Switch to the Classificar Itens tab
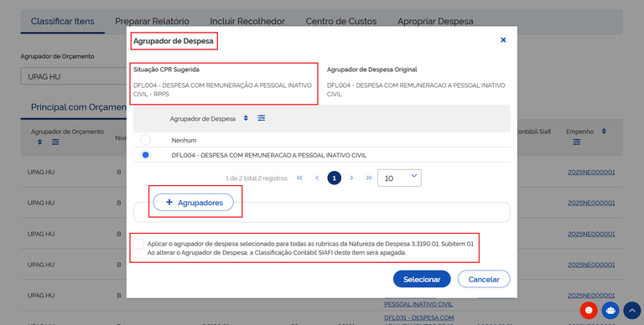The width and height of the screenshot is (644, 325). (x=62, y=21)
